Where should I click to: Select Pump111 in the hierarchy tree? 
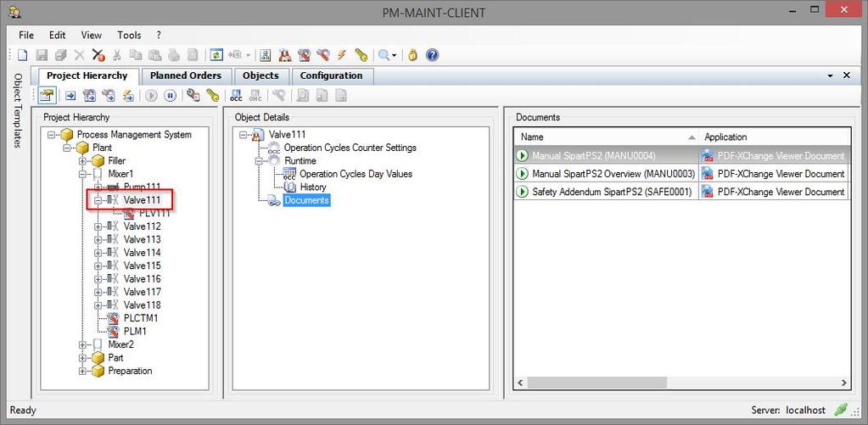click(x=143, y=187)
